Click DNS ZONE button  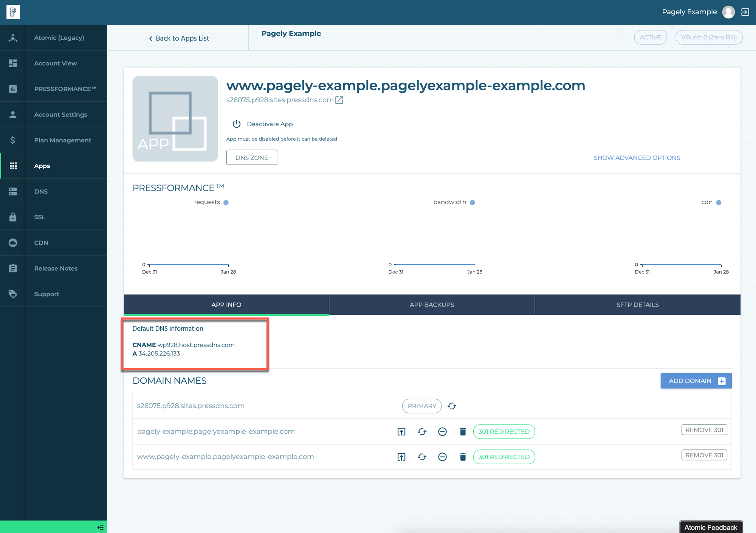coord(252,158)
